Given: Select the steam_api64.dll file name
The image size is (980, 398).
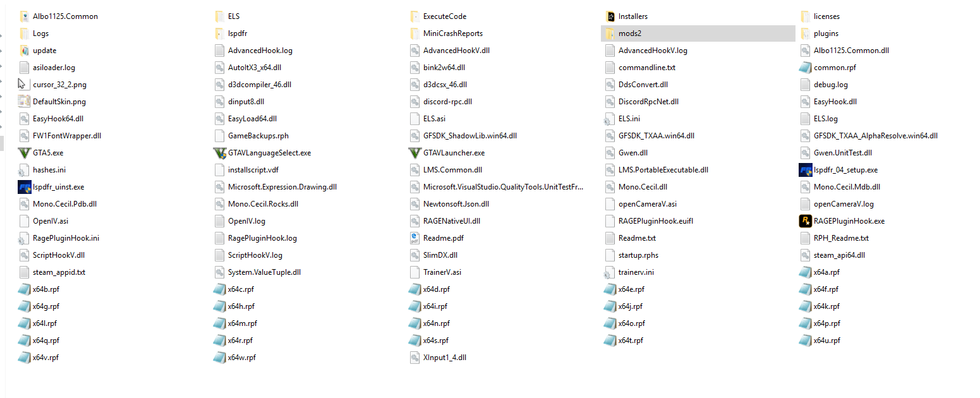Looking at the screenshot, I should [839, 255].
